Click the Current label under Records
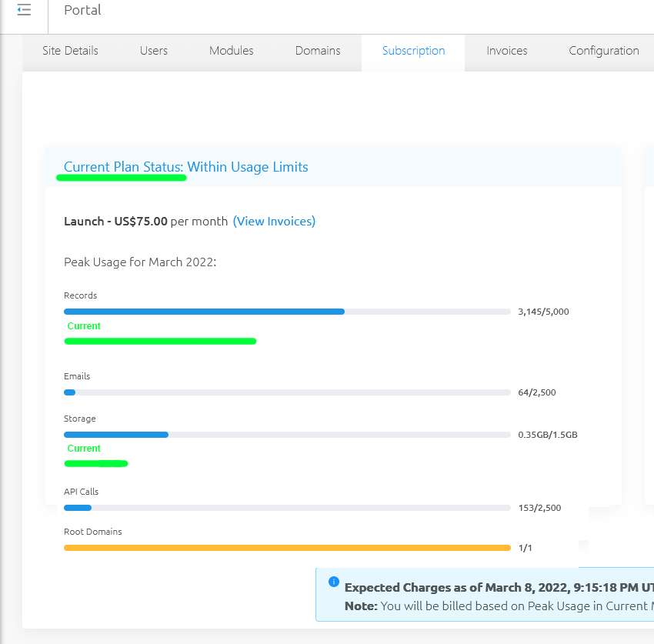This screenshot has width=654, height=644. click(84, 326)
